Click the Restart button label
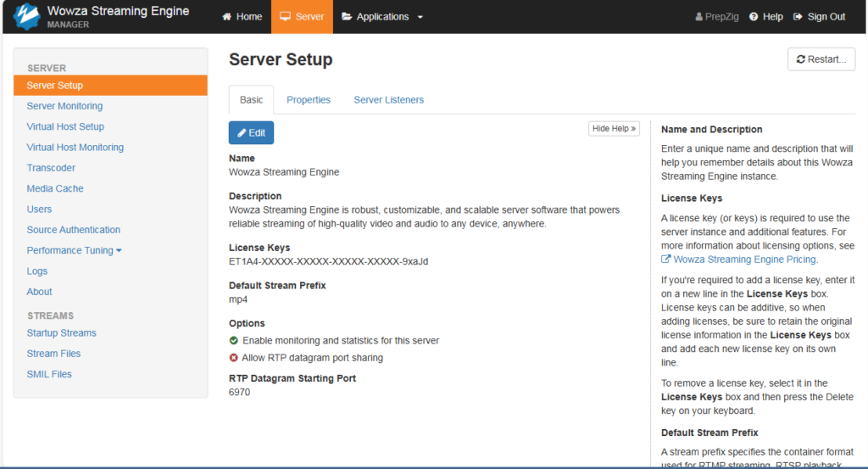 point(827,59)
